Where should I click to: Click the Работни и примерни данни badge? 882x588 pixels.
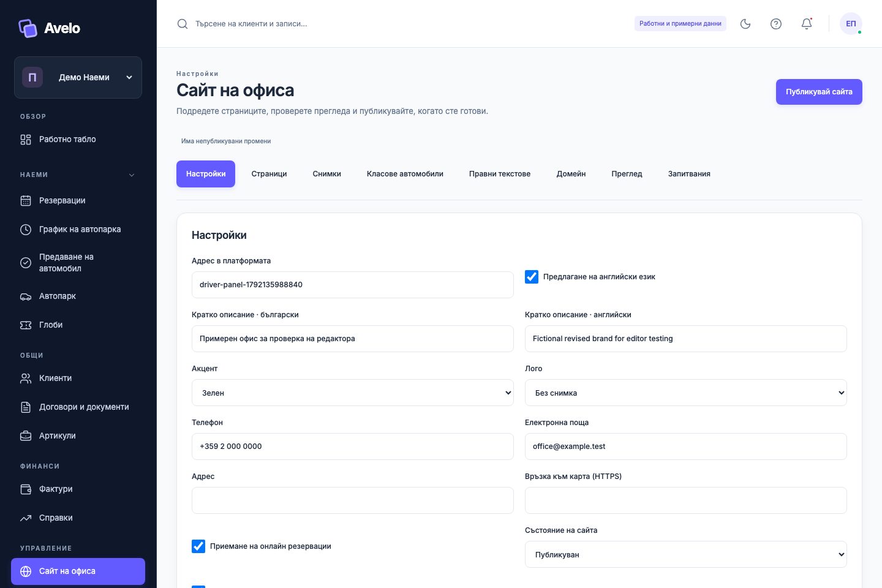tap(680, 24)
